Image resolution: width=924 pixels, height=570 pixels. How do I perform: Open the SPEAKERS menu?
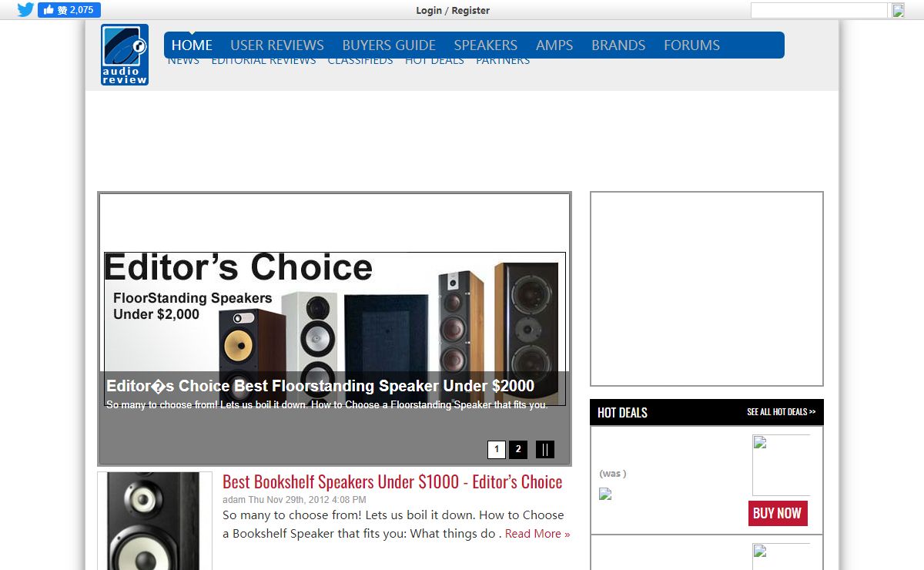486,45
